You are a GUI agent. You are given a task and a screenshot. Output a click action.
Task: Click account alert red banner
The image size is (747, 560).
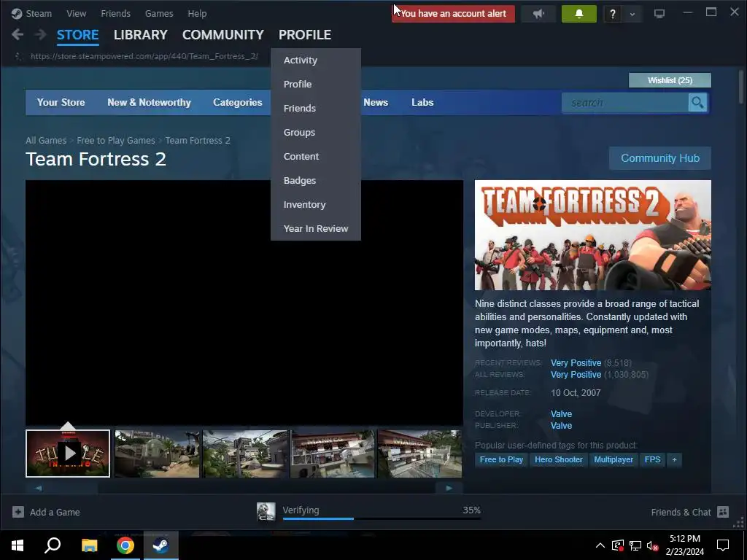tap(453, 14)
